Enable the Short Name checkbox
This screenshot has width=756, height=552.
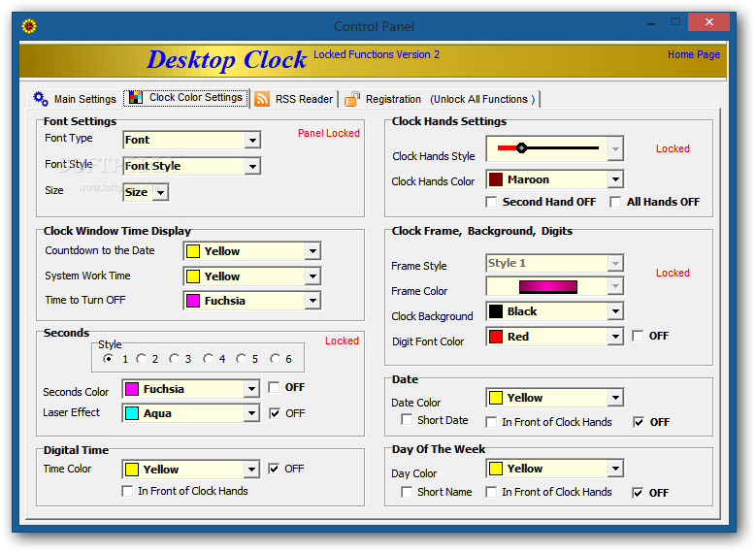pos(407,492)
